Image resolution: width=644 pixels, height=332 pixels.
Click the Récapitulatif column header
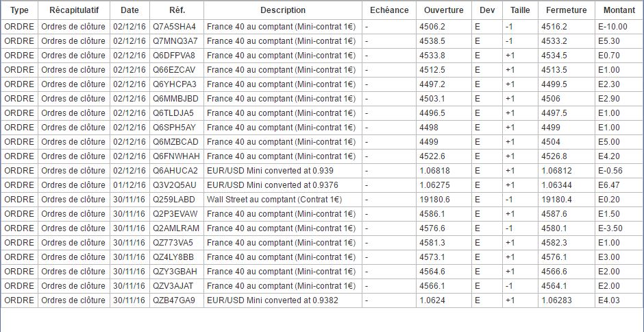click(74, 10)
